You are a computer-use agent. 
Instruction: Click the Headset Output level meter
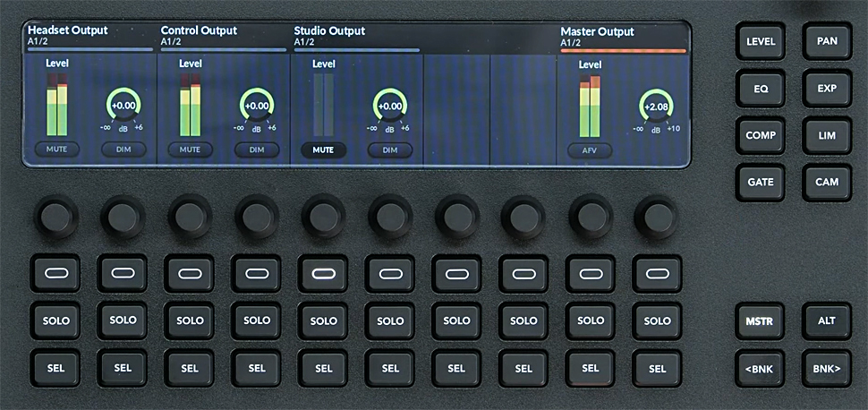point(57,105)
